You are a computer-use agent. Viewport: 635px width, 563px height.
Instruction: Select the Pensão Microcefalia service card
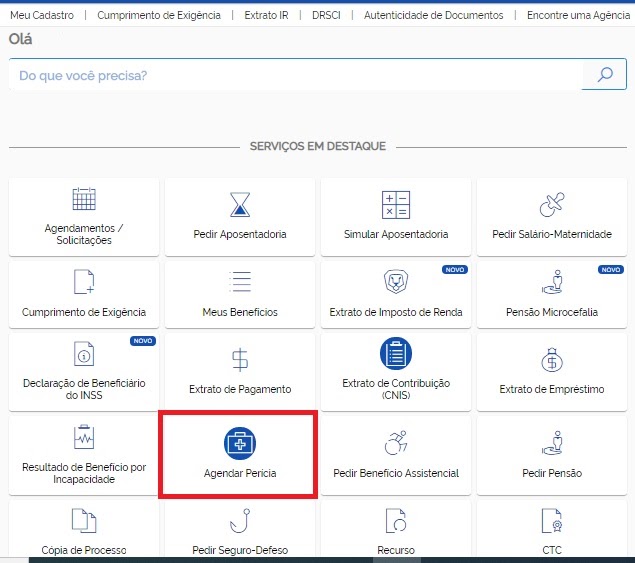(x=551, y=295)
